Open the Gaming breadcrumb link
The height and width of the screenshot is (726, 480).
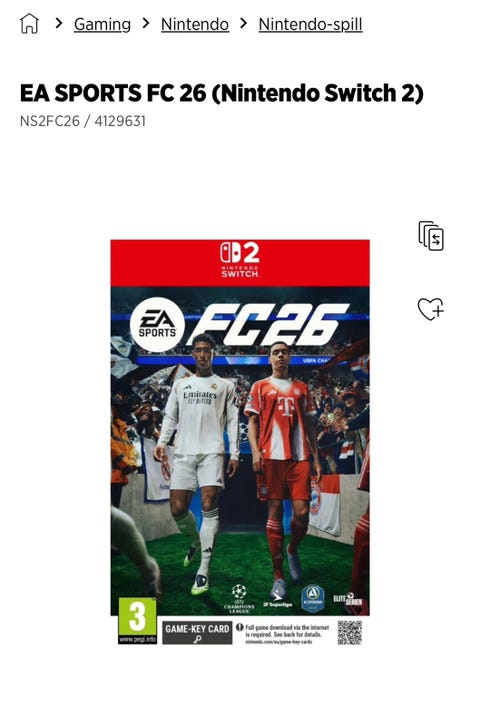(x=102, y=24)
